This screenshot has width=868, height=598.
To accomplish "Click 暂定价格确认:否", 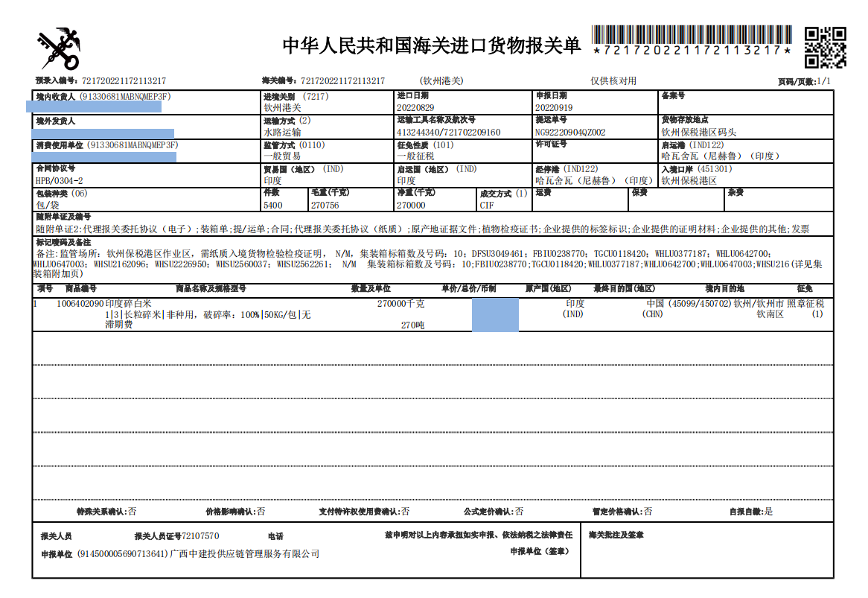I will pos(622,512).
